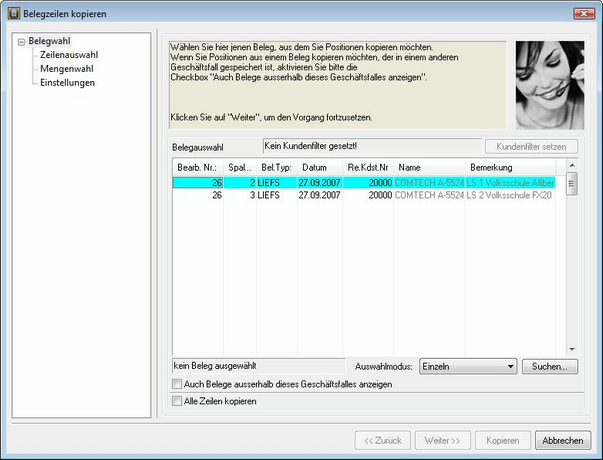The height and width of the screenshot is (460, 603).
Task: Enable showing Belege ausserhalb dieses Geschäftsfalles
Action: [178, 384]
